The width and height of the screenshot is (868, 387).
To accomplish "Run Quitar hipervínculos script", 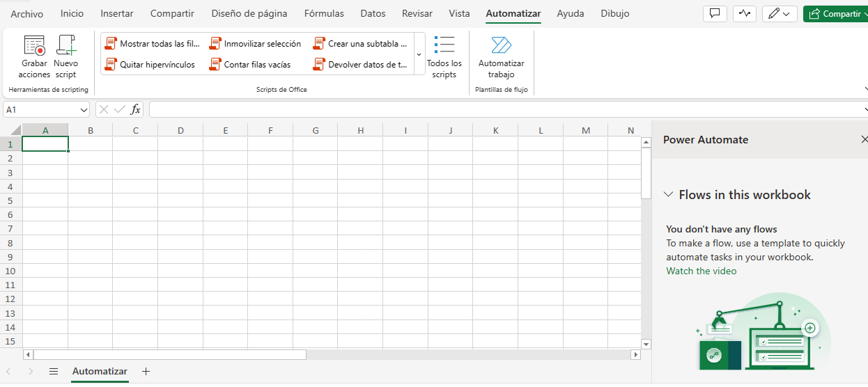I will click(150, 65).
